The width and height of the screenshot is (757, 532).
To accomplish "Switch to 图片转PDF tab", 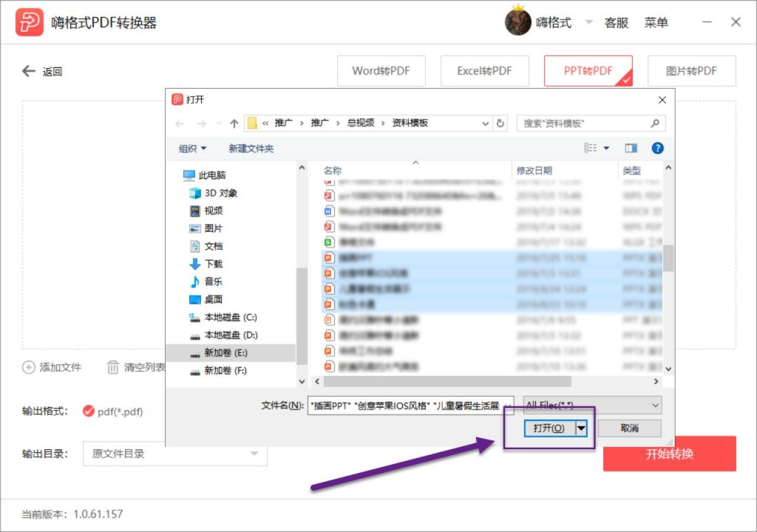I will pyautogui.click(x=691, y=71).
